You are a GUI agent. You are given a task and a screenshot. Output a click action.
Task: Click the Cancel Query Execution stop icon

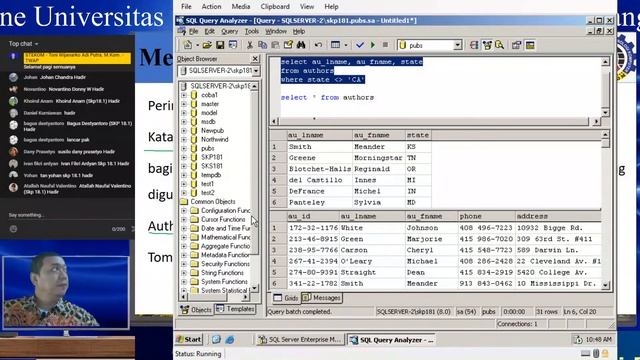point(385,45)
